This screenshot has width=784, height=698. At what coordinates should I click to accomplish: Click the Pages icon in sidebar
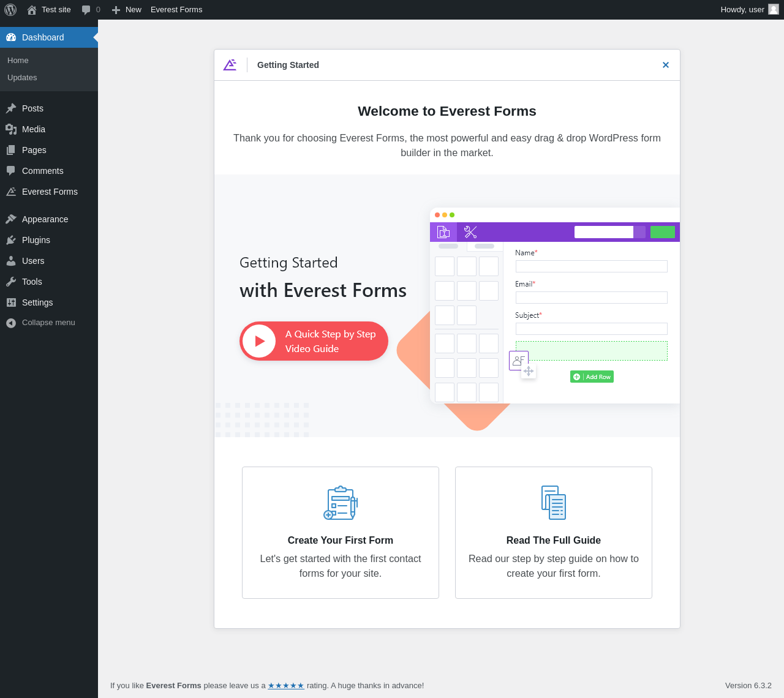coord(11,150)
